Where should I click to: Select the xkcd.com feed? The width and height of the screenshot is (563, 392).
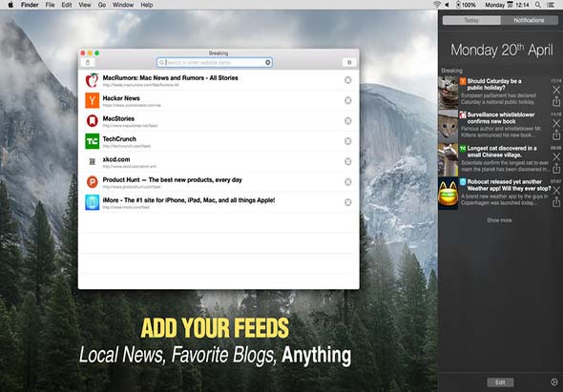[x=219, y=162]
